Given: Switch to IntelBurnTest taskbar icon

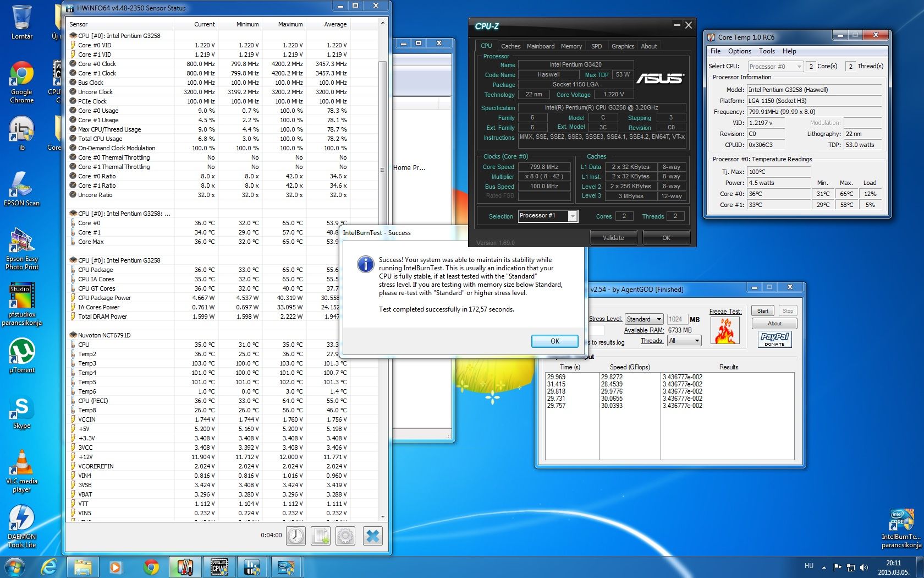Looking at the screenshot, I should pos(286,567).
